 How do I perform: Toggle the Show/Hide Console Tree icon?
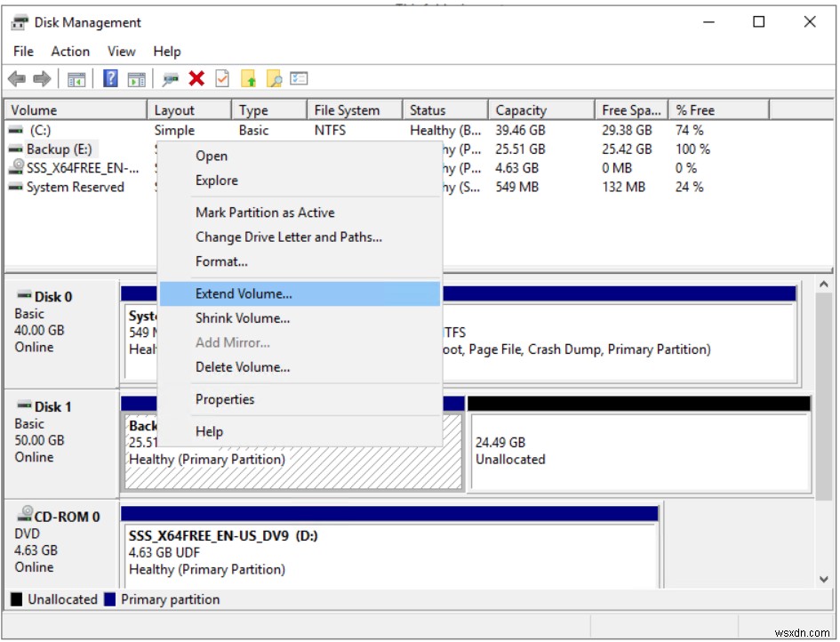[x=76, y=78]
